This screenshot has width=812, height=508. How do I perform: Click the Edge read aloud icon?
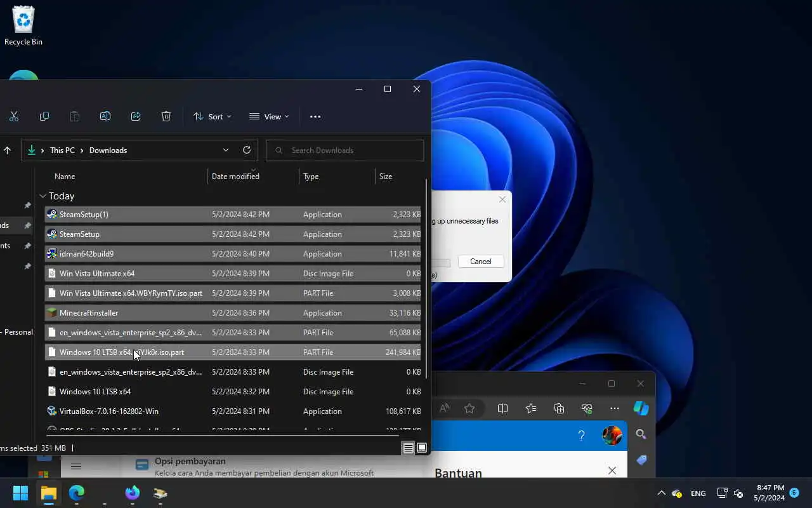coord(444,408)
